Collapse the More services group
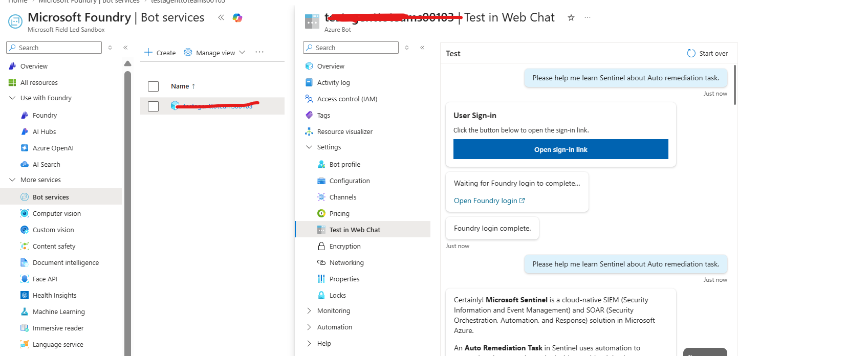 pos(12,180)
